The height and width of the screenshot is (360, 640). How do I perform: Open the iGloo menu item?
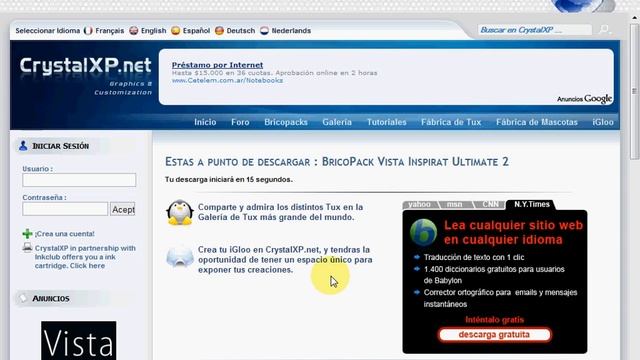pyautogui.click(x=603, y=122)
